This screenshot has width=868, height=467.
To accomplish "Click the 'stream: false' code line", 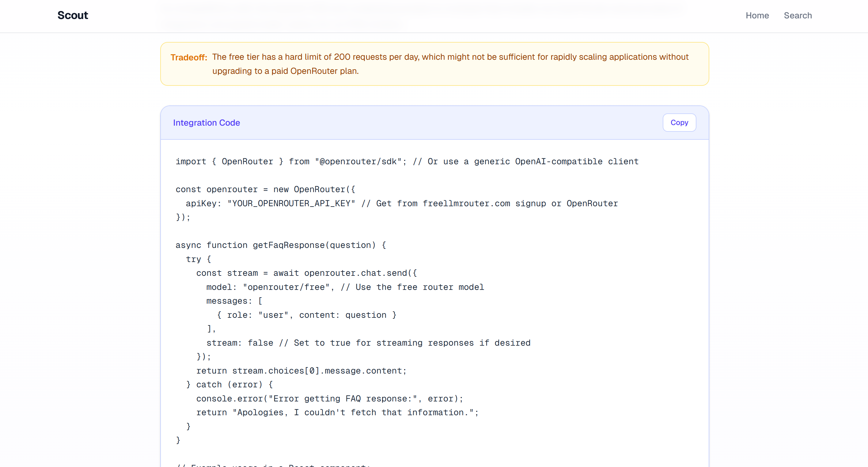I will (368, 343).
